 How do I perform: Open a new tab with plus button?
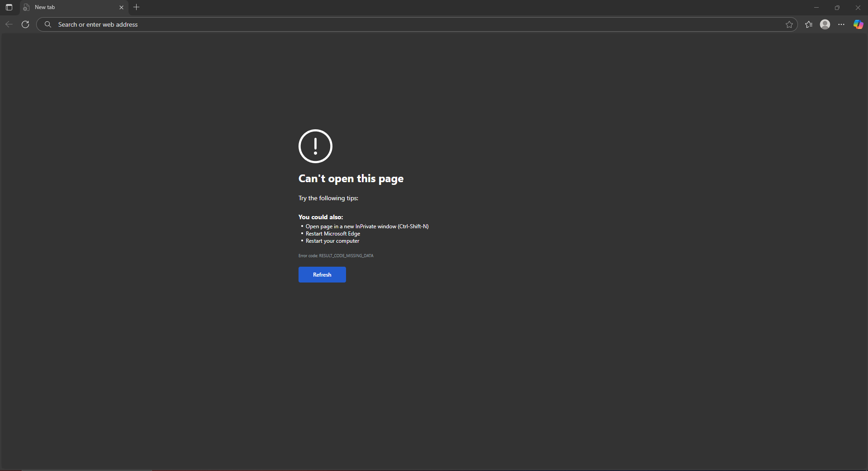[x=137, y=7]
